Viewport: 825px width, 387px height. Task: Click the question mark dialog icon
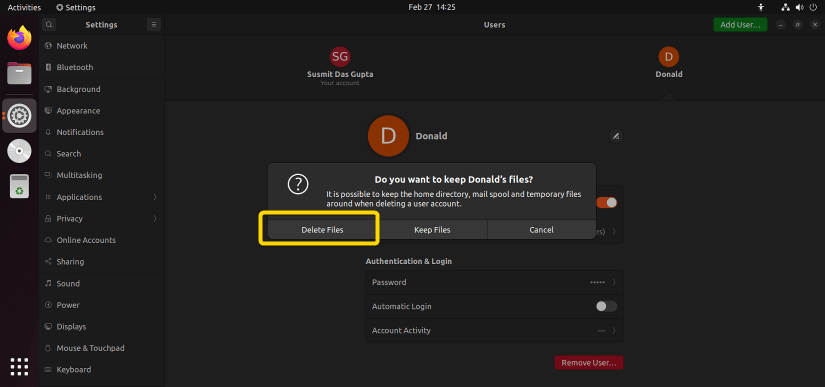(x=298, y=184)
